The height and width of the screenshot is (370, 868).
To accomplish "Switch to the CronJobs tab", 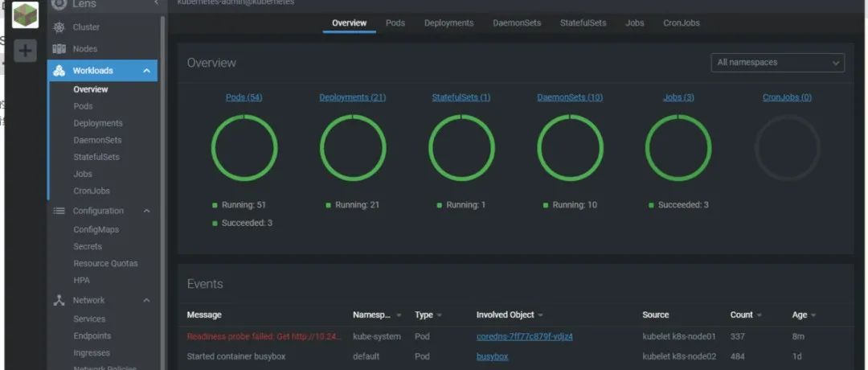I will 682,23.
